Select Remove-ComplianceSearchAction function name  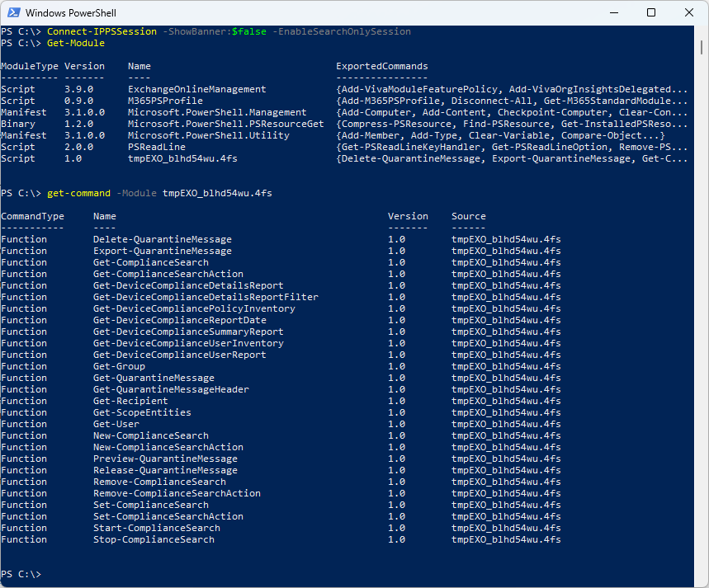click(177, 493)
